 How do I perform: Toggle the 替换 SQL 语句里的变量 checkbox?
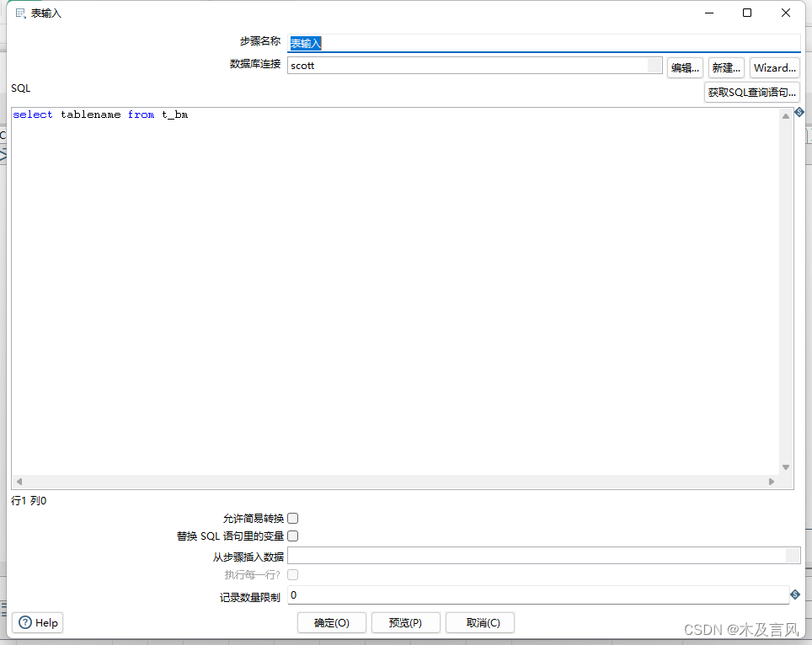click(x=292, y=536)
